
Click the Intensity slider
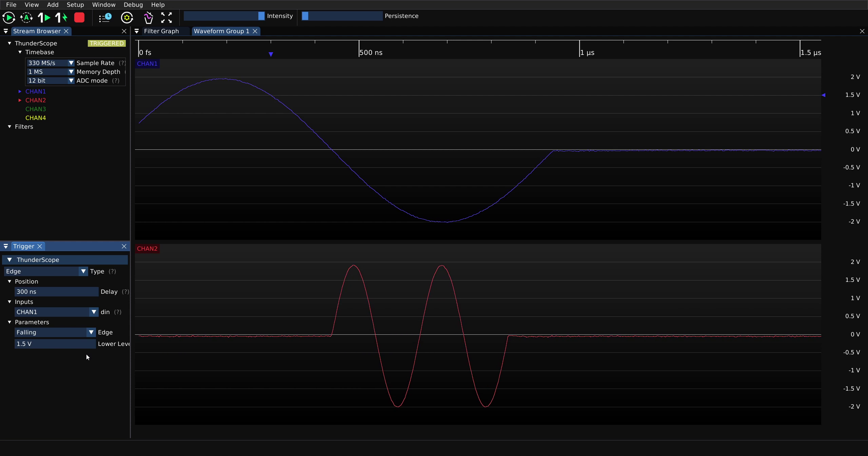pyautogui.click(x=224, y=16)
